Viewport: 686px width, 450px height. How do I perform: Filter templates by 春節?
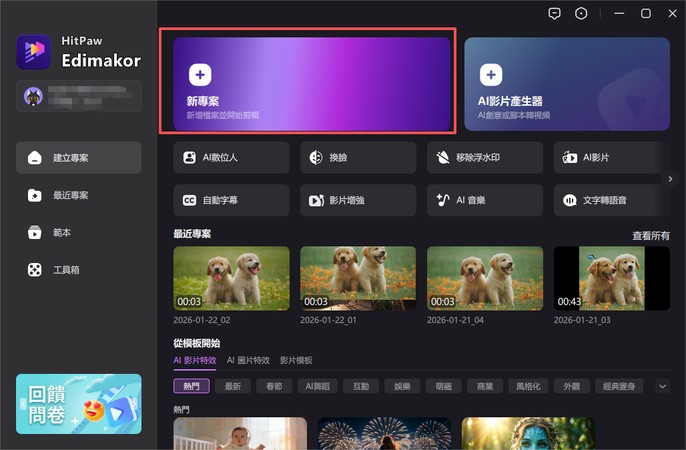(274, 386)
